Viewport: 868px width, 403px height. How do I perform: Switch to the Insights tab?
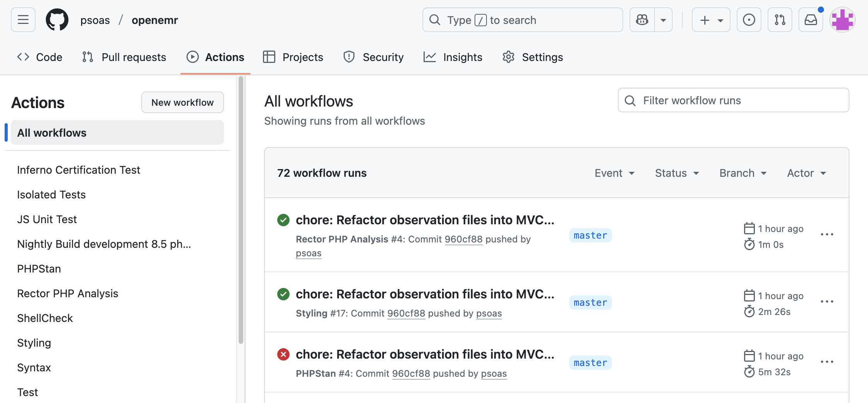tap(453, 57)
